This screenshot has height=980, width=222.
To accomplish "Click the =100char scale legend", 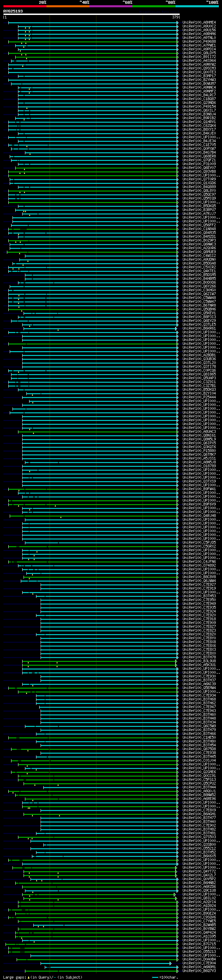I will 165,977.
